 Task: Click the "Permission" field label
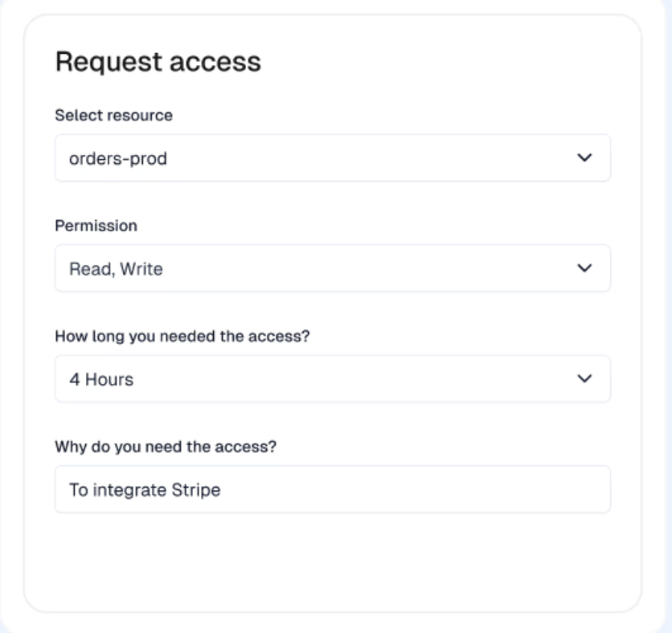[x=96, y=226]
